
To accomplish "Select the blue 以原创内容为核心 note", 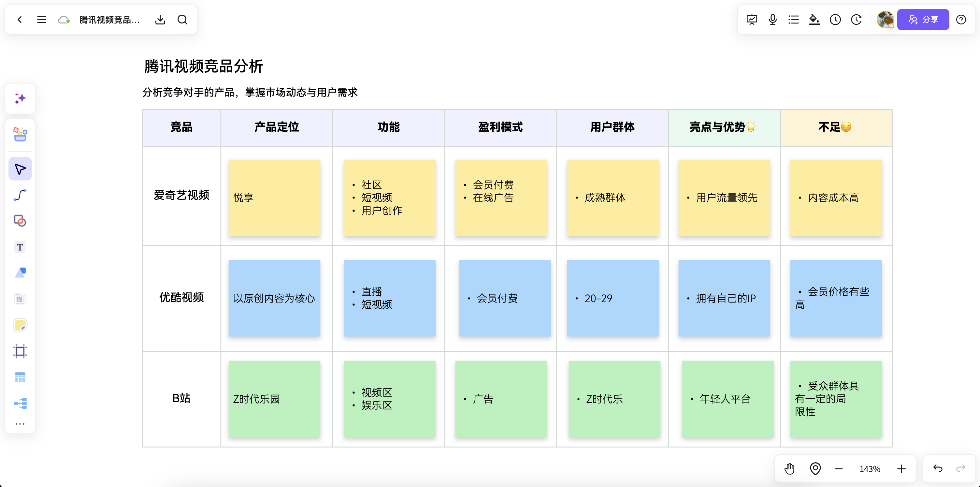I will pos(274,298).
